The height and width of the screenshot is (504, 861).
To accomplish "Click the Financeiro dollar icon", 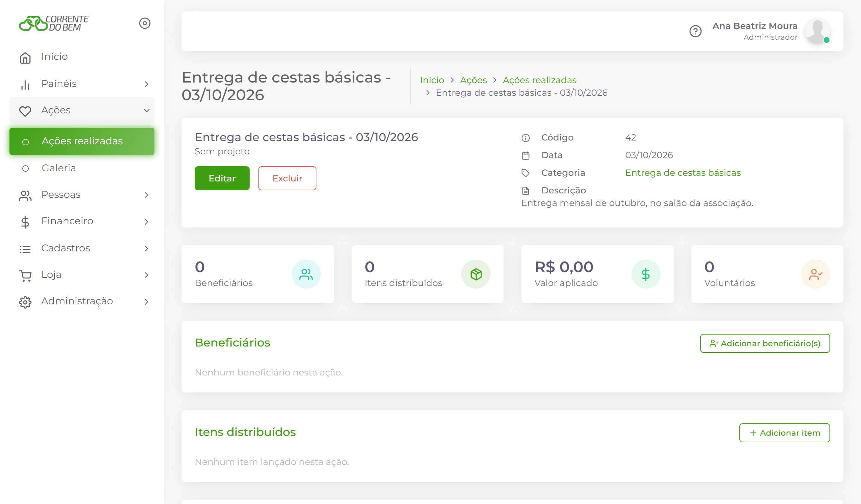I will [x=25, y=222].
